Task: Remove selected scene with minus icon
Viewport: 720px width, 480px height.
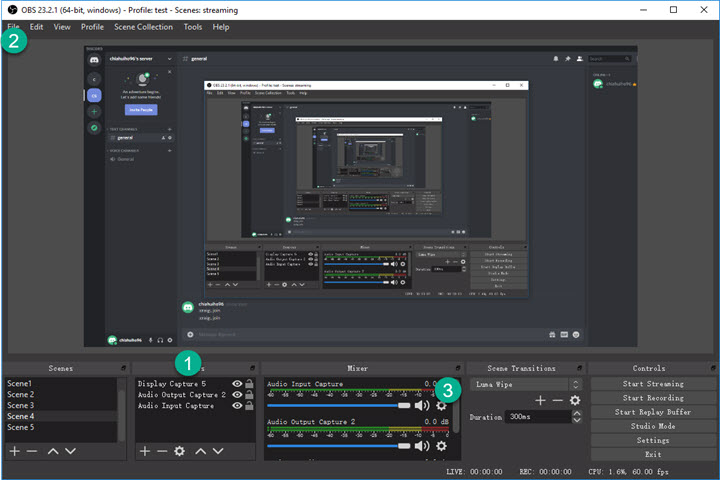Action: pos(31,452)
